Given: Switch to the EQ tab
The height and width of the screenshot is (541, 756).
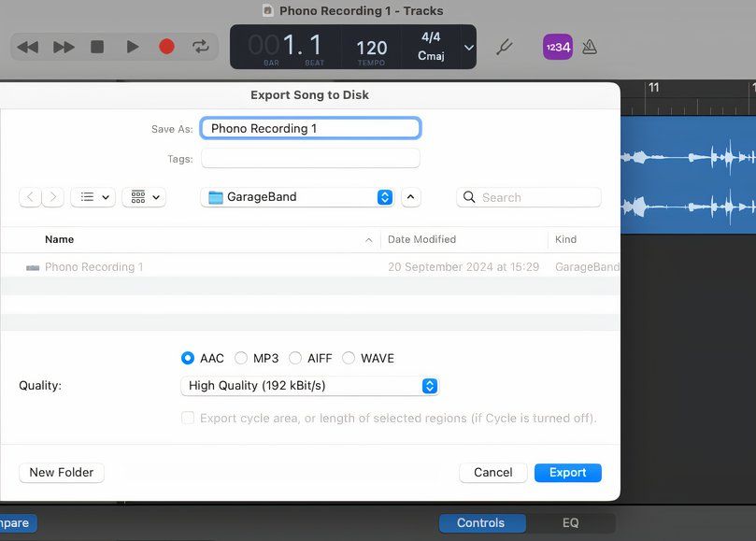Looking at the screenshot, I should pos(570,523).
